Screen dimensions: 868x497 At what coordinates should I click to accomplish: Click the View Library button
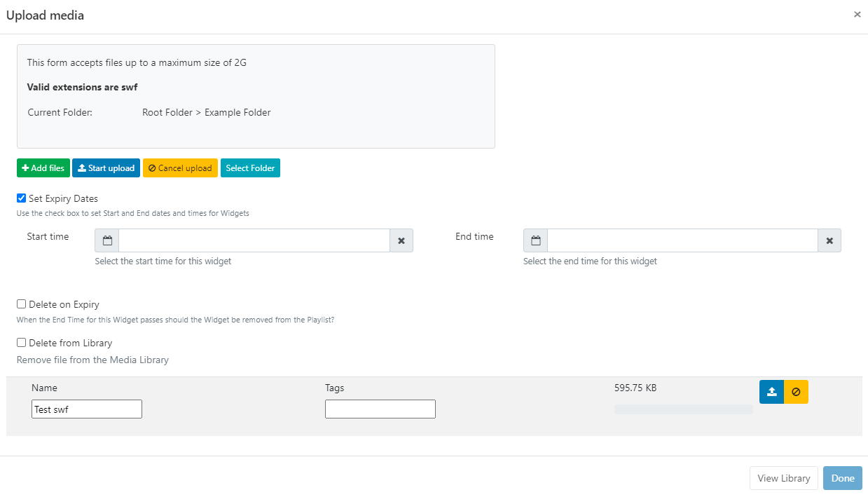click(x=783, y=478)
